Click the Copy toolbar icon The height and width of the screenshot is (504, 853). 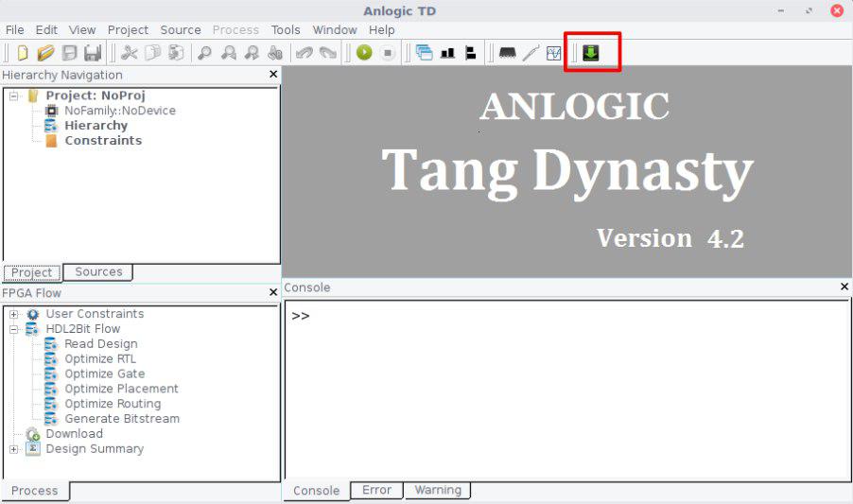(153, 53)
